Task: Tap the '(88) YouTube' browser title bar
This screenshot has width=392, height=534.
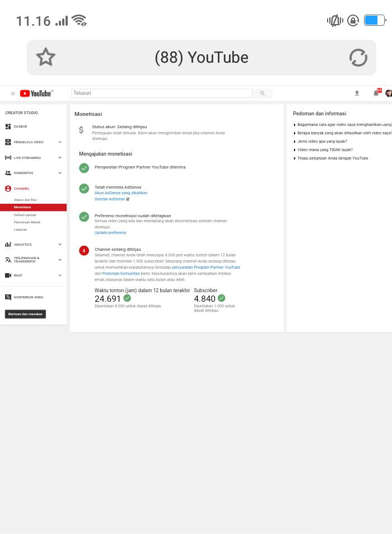Action: (x=202, y=58)
